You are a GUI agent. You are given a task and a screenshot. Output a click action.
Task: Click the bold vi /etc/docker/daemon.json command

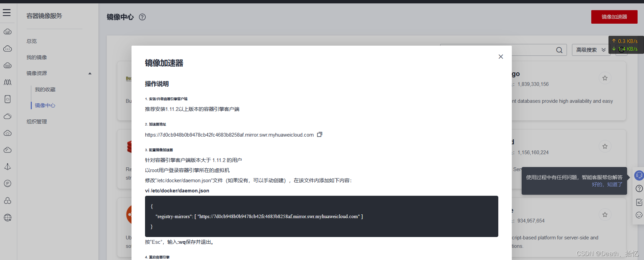tap(177, 191)
